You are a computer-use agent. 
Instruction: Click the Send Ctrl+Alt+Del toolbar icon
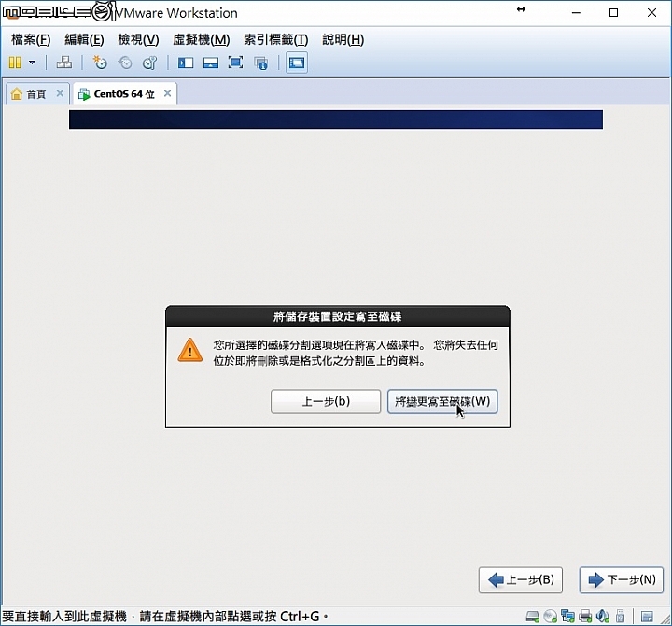64,63
